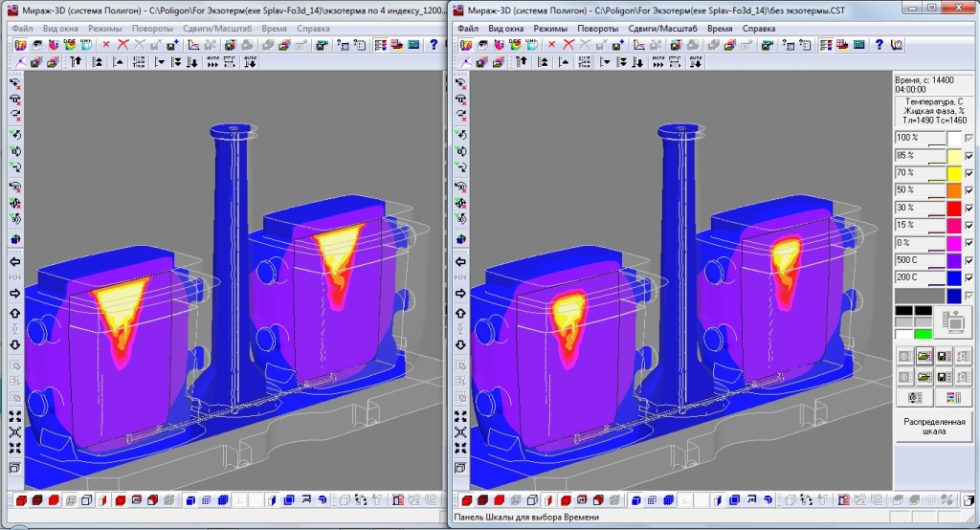Open the Время menu in the right window

(x=719, y=29)
